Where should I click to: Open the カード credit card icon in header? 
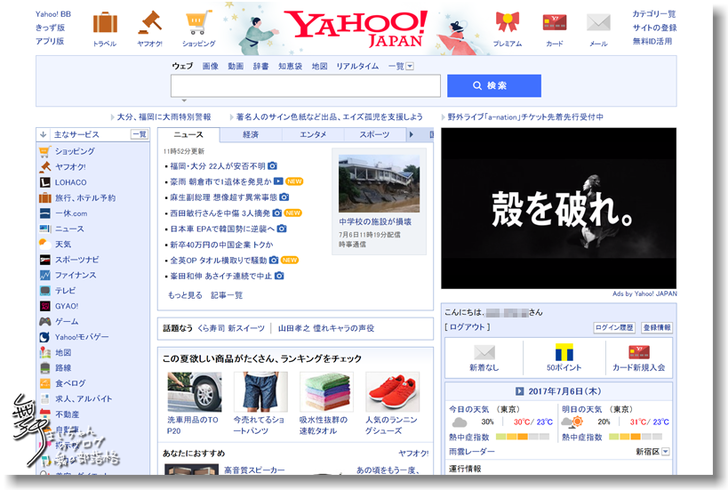pyautogui.click(x=554, y=23)
